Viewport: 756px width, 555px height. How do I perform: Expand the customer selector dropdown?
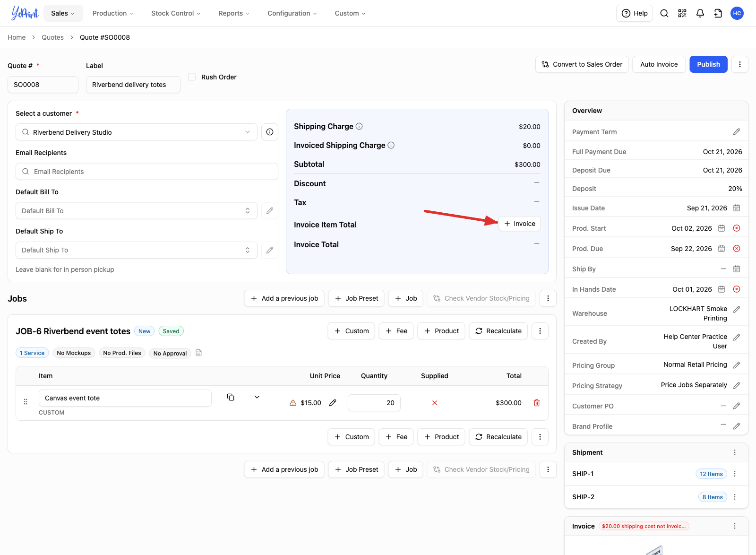click(248, 132)
